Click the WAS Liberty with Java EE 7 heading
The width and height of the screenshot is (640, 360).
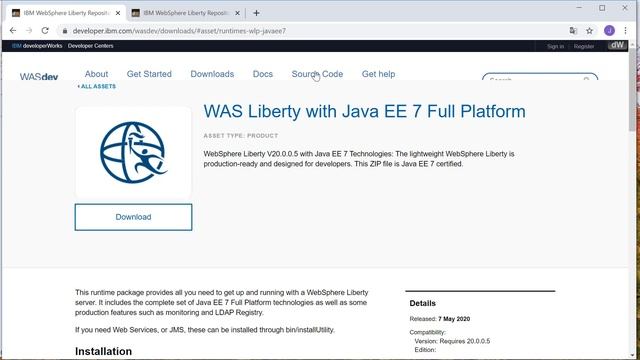[x=364, y=111]
